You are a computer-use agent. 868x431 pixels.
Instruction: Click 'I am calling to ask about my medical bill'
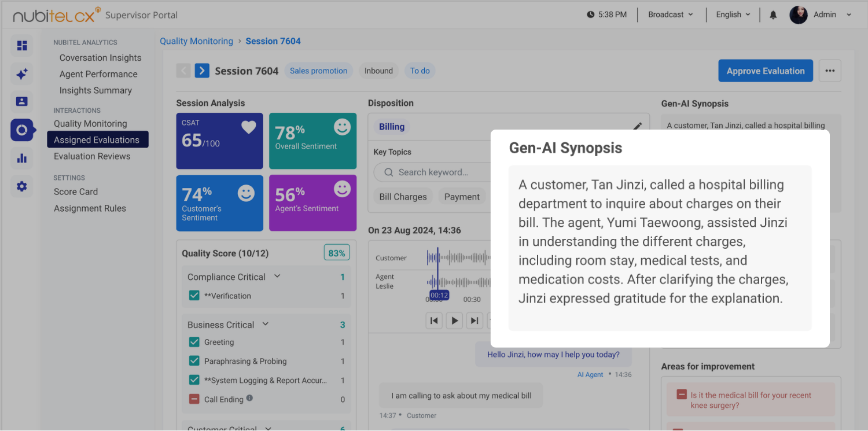[x=461, y=396]
